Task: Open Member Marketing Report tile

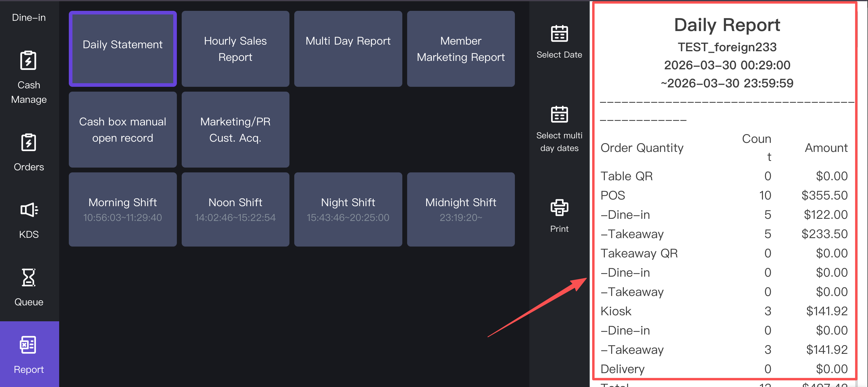Action: coord(461,49)
